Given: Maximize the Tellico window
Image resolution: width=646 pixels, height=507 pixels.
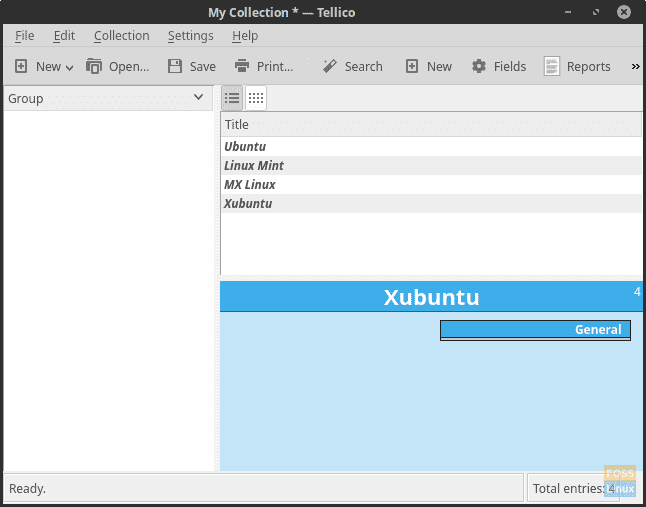Looking at the screenshot, I should (x=596, y=12).
